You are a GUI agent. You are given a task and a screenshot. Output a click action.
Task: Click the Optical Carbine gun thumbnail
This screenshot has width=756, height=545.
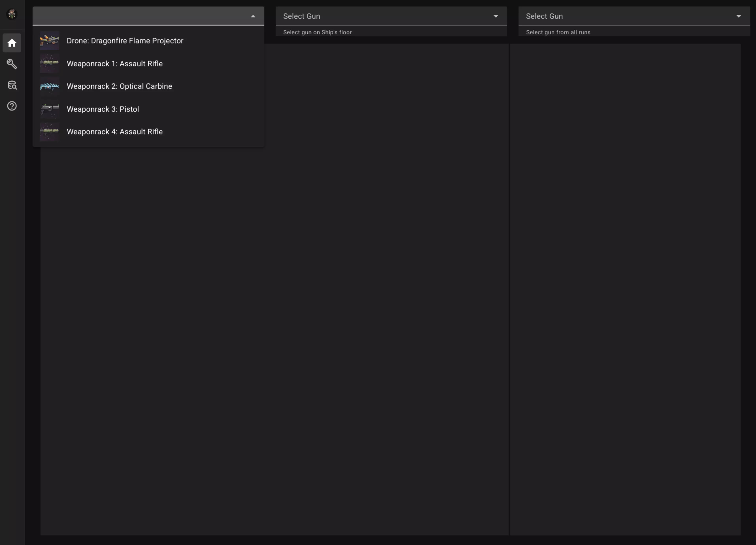[49, 86]
